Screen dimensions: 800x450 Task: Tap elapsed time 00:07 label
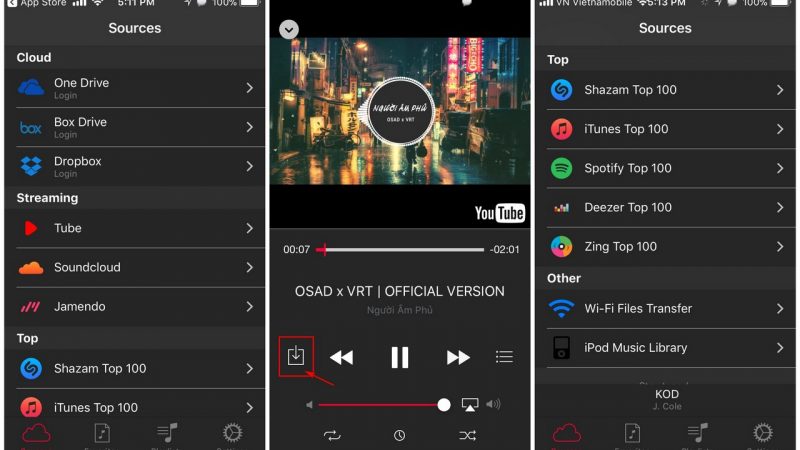(296, 249)
